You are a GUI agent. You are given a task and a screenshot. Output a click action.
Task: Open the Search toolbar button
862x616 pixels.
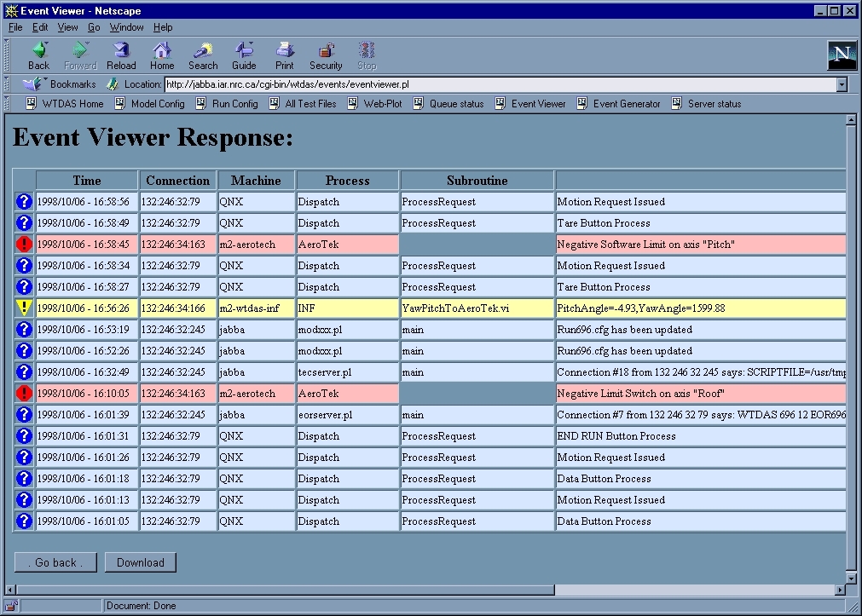(203, 55)
